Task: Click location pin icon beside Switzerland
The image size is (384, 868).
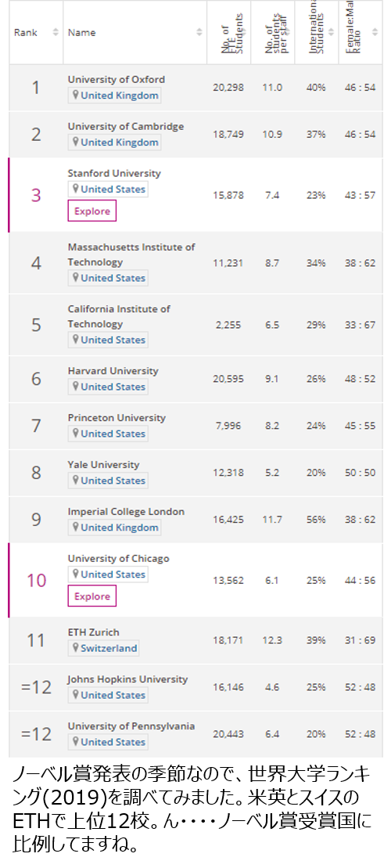Action: pyautogui.click(x=76, y=647)
